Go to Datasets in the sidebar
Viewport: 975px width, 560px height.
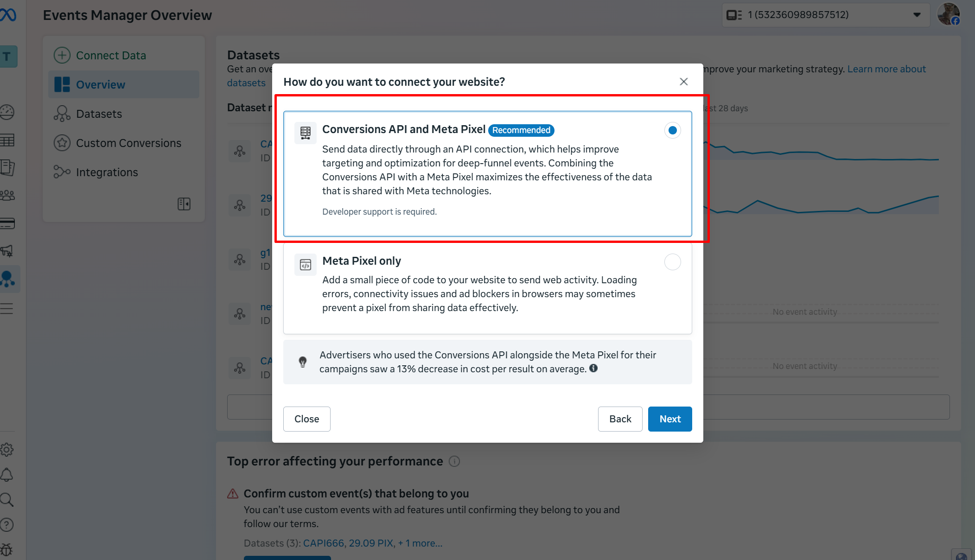click(x=99, y=114)
